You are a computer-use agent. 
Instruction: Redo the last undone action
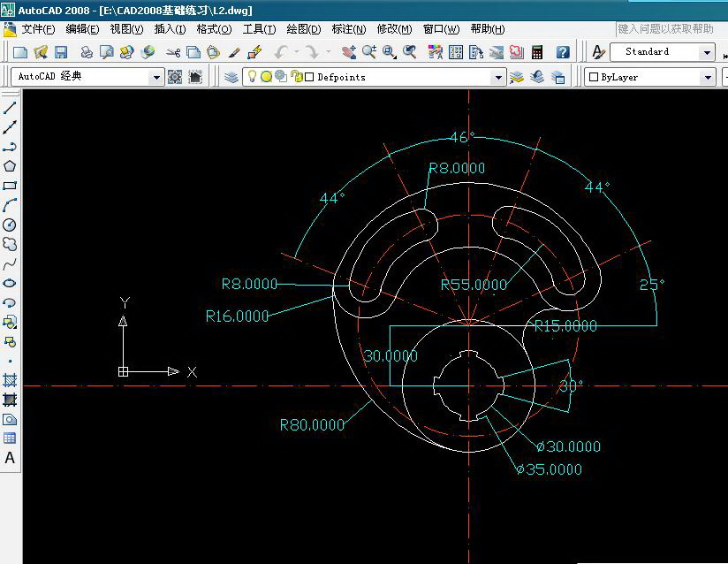[x=312, y=52]
